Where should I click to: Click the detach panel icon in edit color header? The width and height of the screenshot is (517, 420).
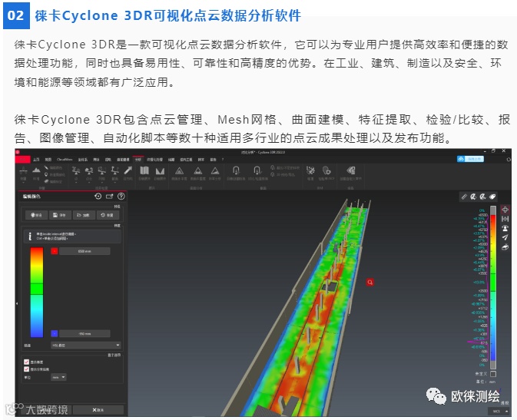point(109,197)
